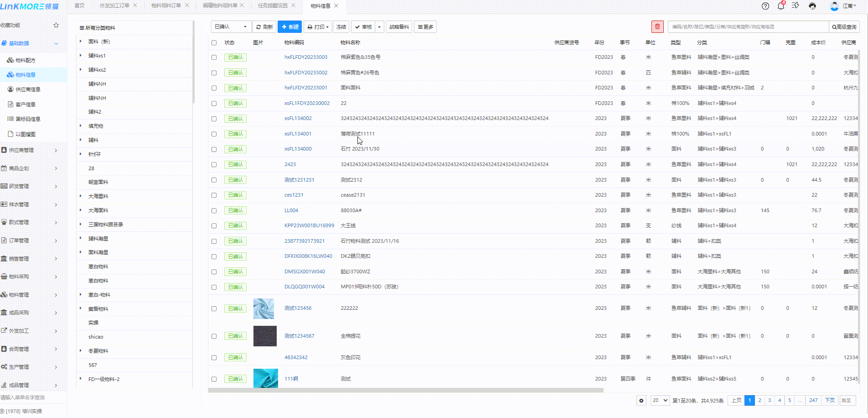The image size is (868, 418).
Task: Click the lightning quick-action icon in header
Action: click(x=796, y=6)
